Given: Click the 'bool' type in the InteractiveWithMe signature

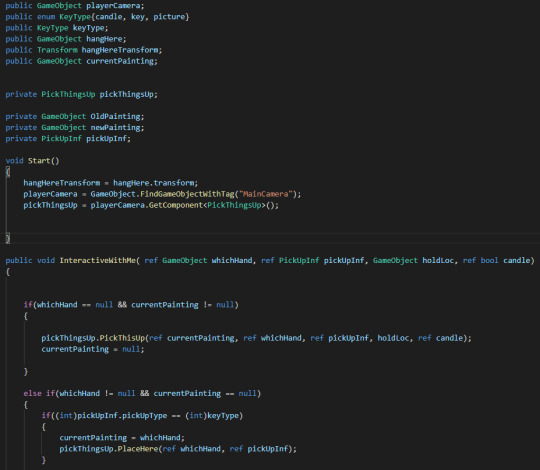Looking at the screenshot, I should [489, 260].
